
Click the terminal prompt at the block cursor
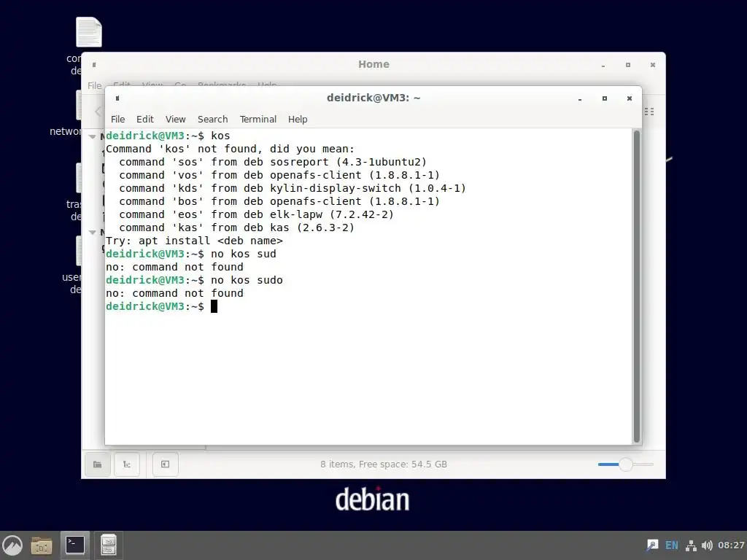214,306
